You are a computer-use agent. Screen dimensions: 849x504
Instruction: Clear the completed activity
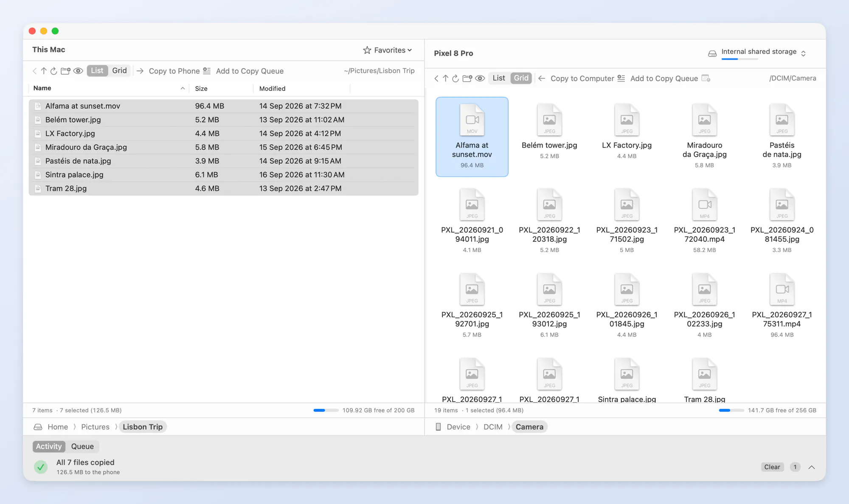[772, 467]
